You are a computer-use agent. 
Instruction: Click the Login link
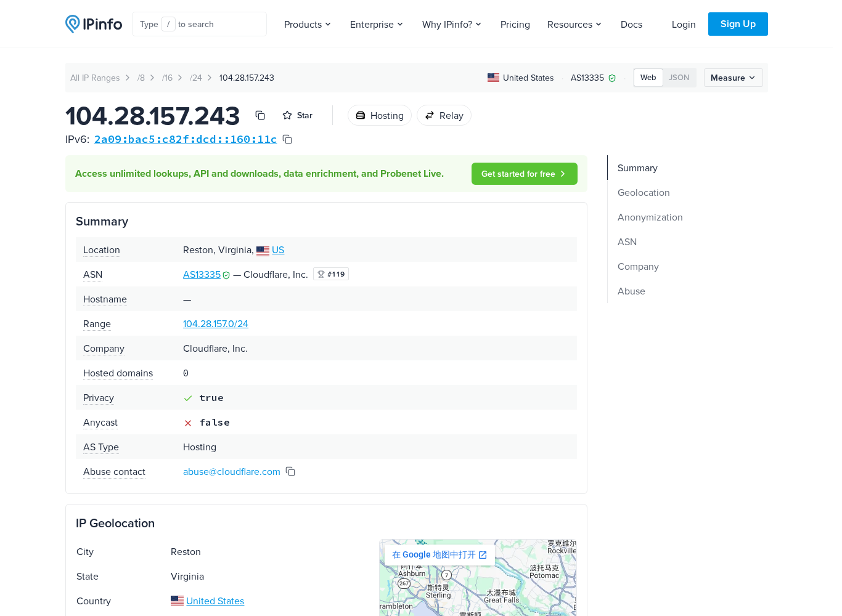pos(684,24)
